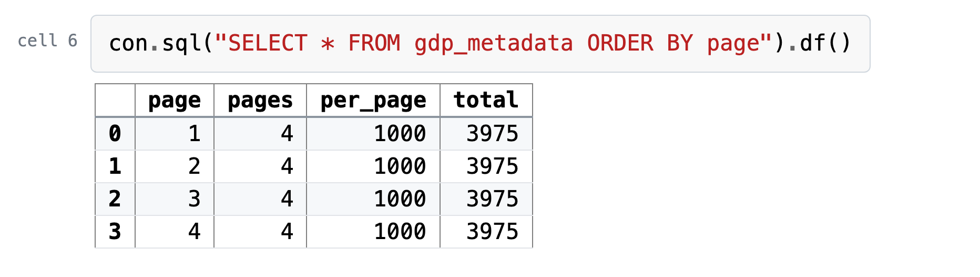This screenshot has width=980, height=277.
Task: Click the 'cell 6' label
Action: [47, 41]
